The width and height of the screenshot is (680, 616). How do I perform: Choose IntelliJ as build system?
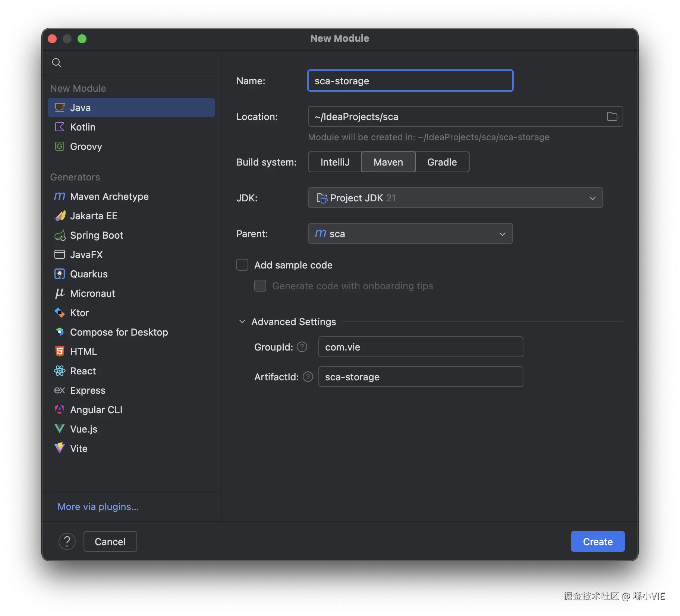tap(335, 162)
